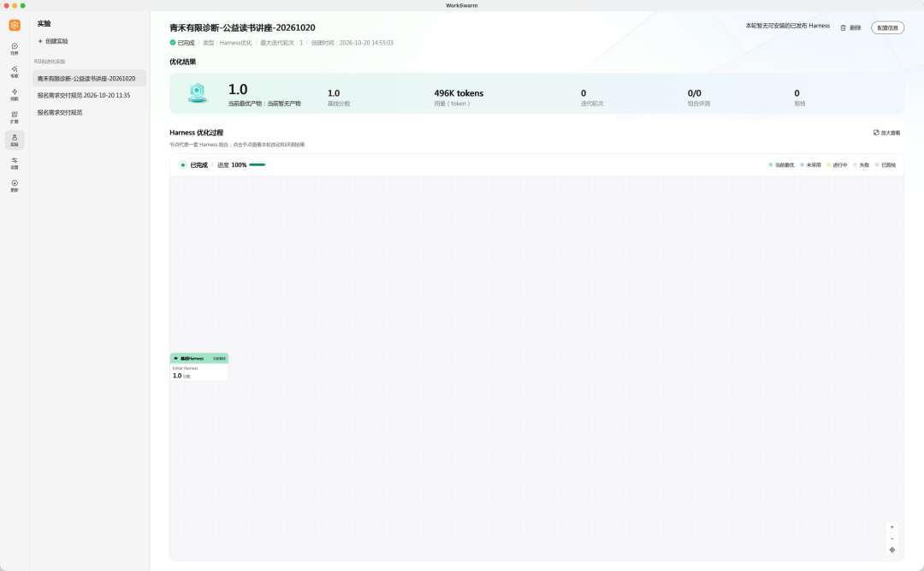Viewport: 924px width, 571px height.
Task: Click the pink 失败 legend label
Action: (x=864, y=165)
